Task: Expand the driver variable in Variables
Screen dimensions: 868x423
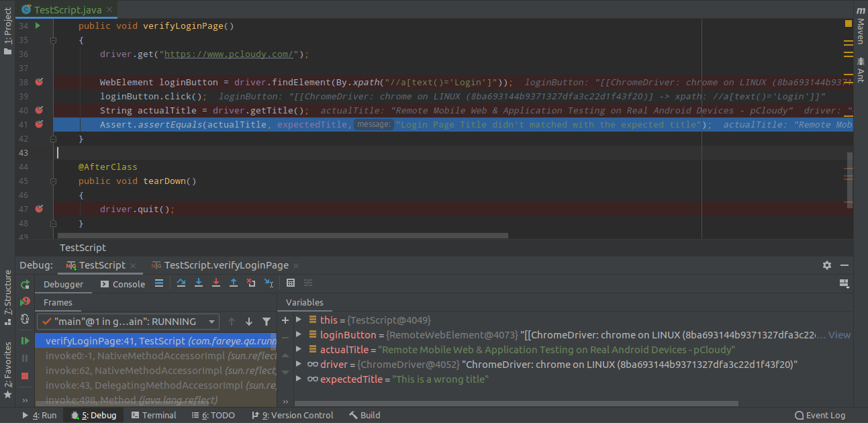Action: pos(299,364)
